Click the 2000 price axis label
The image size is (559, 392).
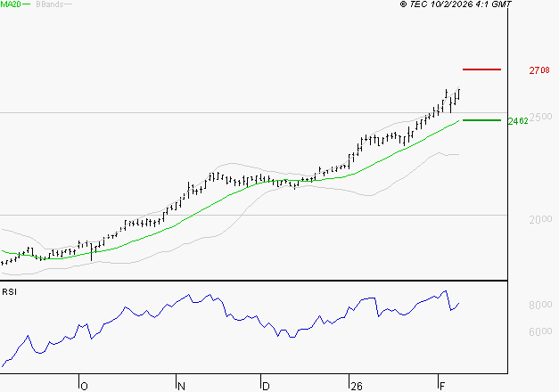(540, 219)
